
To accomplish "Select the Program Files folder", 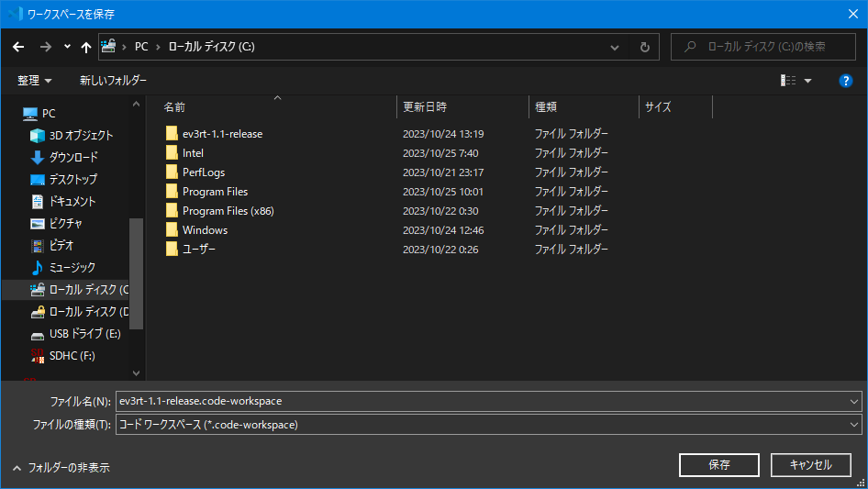I will coord(216,192).
